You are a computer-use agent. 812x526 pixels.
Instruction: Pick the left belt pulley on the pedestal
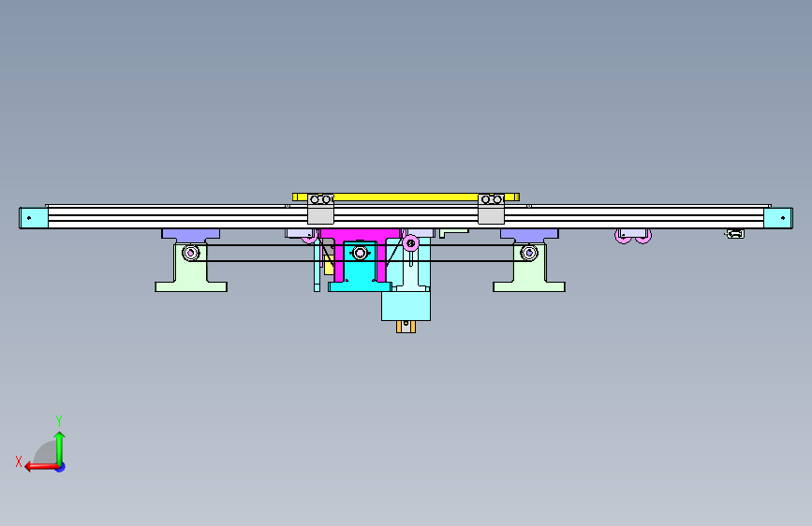[x=190, y=253]
